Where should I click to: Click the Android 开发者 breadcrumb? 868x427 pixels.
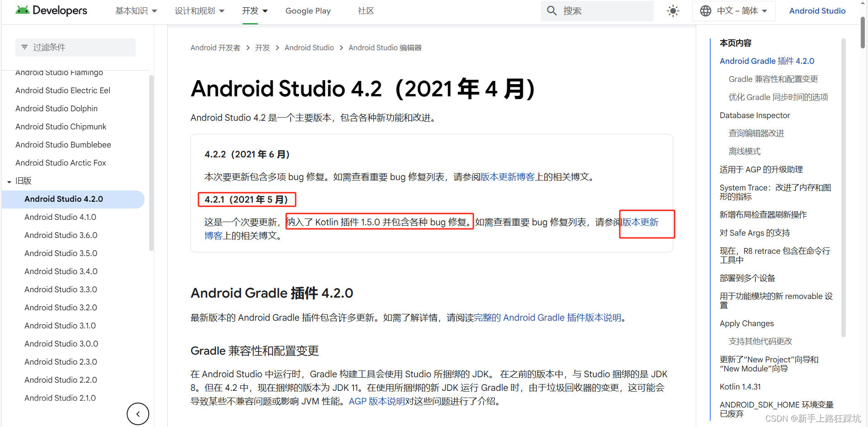(x=215, y=47)
